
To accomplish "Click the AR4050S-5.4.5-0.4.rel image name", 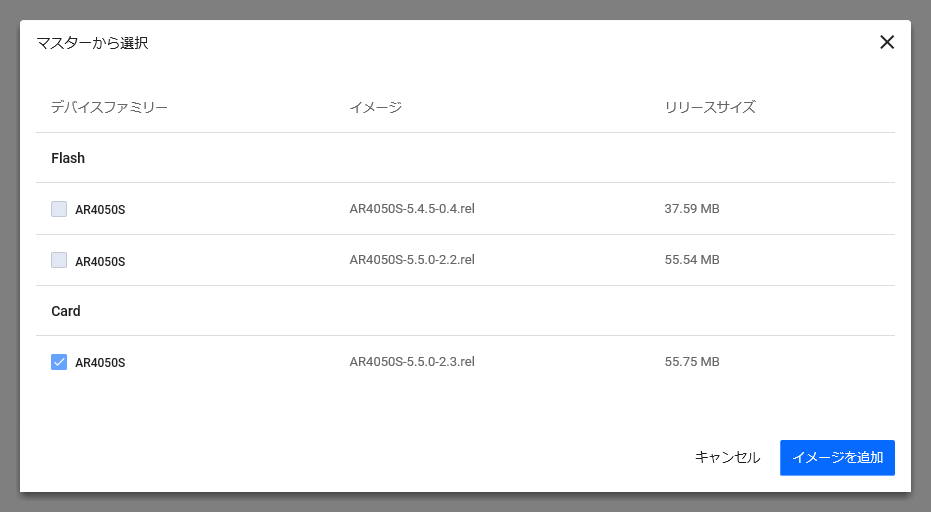I will tap(411, 209).
